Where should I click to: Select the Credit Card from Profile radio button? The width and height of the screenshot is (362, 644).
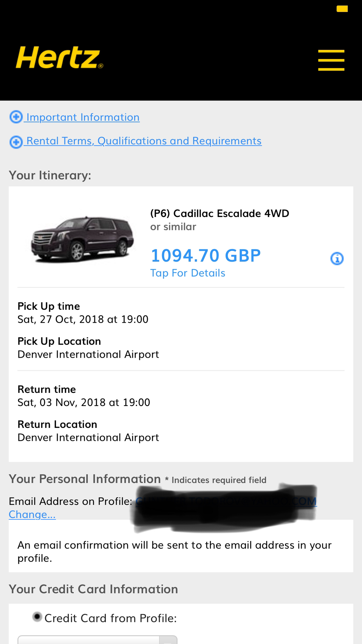[37, 617]
